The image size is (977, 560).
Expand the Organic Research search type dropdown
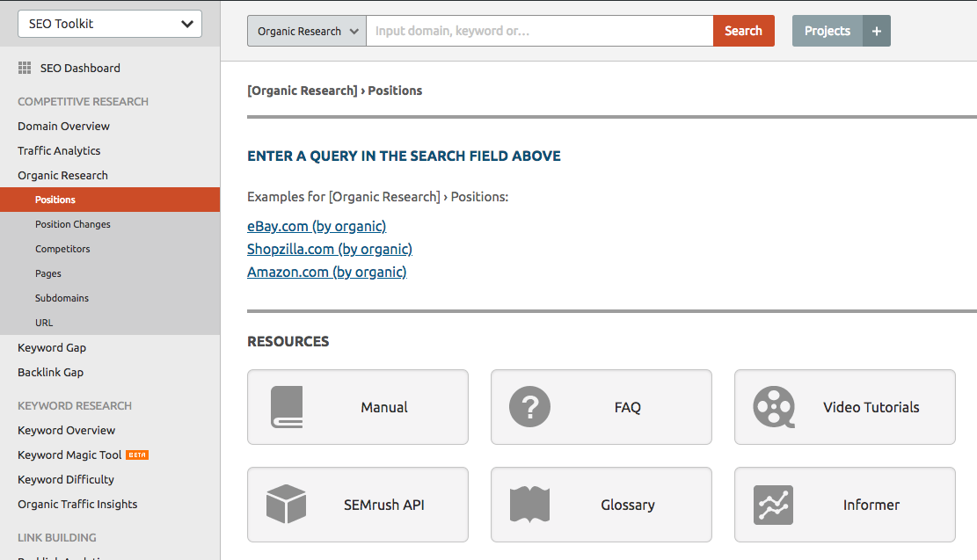click(x=307, y=31)
